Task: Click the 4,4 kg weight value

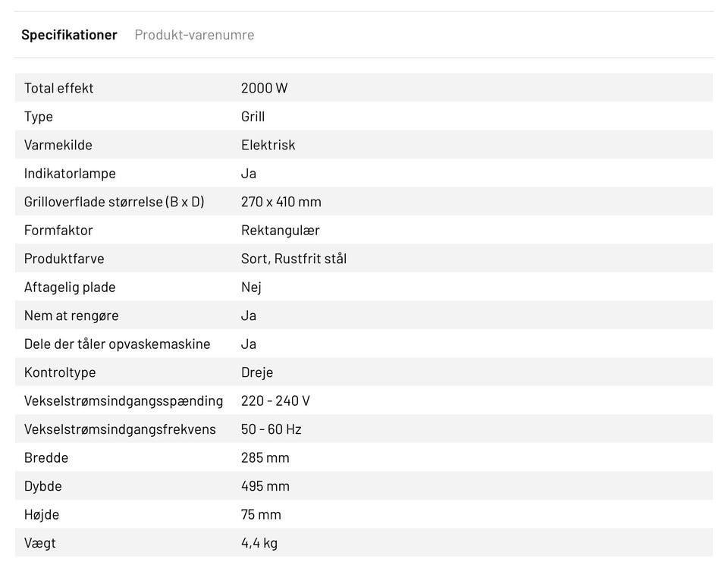Action: point(259,543)
